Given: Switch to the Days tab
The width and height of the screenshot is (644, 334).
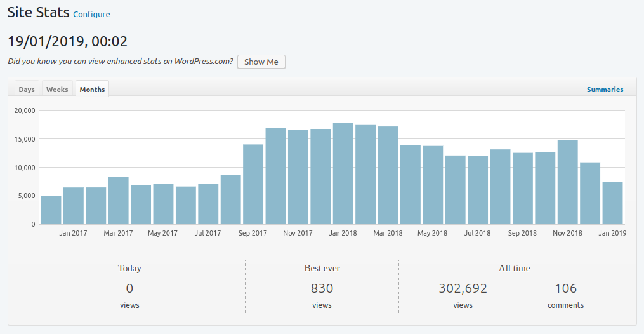Looking at the screenshot, I should 27,90.
